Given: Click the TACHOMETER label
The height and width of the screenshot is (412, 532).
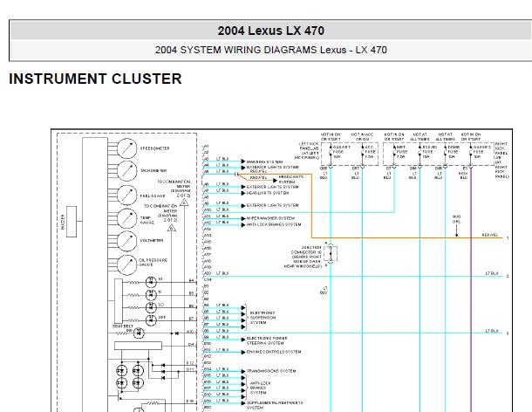Looking at the screenshot, I should pyautogui.click(x=153, y=170).
